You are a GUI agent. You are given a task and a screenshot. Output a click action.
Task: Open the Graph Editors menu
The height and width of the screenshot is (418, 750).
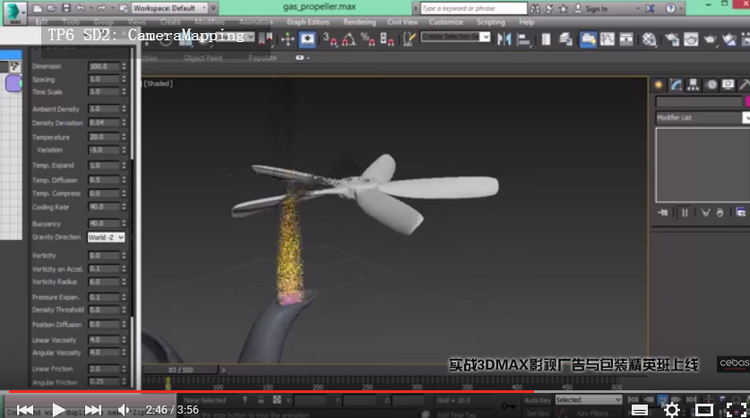[308, 22]
